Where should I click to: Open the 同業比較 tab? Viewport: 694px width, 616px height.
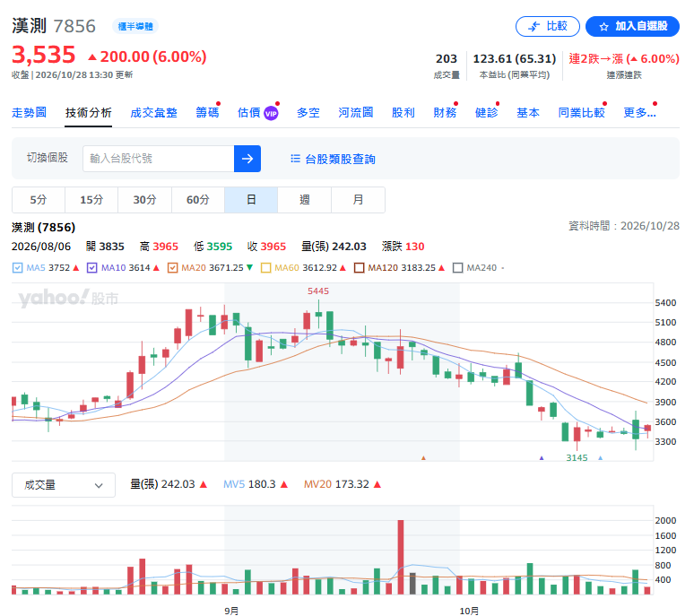581,113
